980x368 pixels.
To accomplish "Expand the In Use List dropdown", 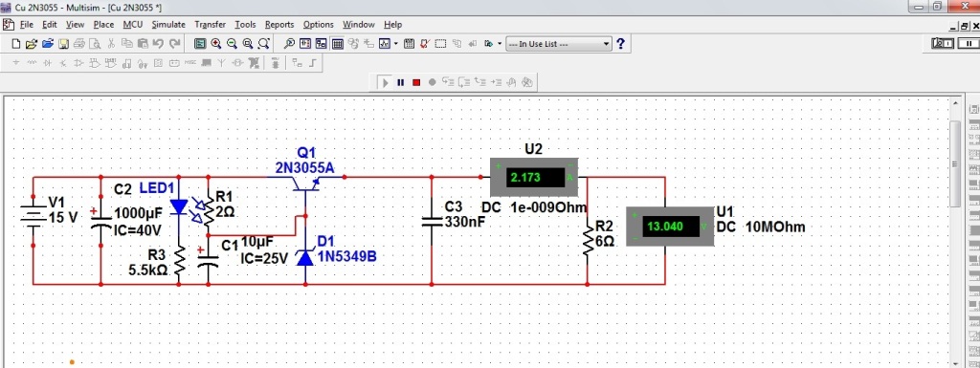I will pyautogui.click(x=559, y=44).
